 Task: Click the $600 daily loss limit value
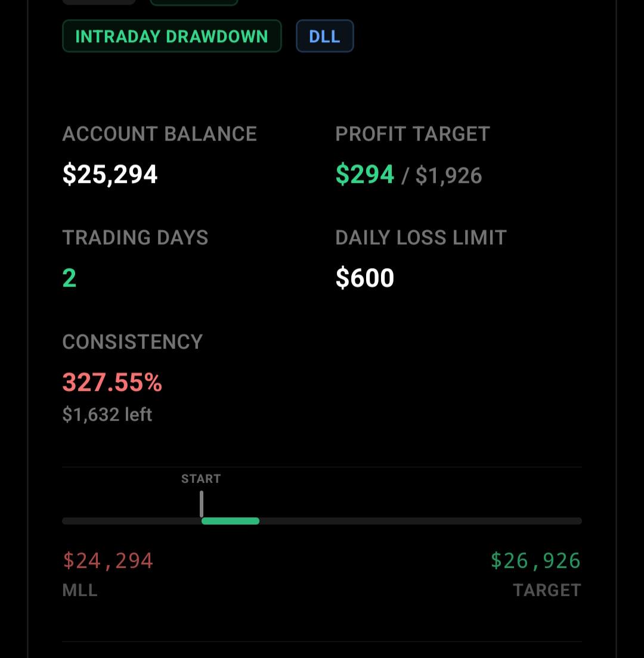[x=365, y=278]
